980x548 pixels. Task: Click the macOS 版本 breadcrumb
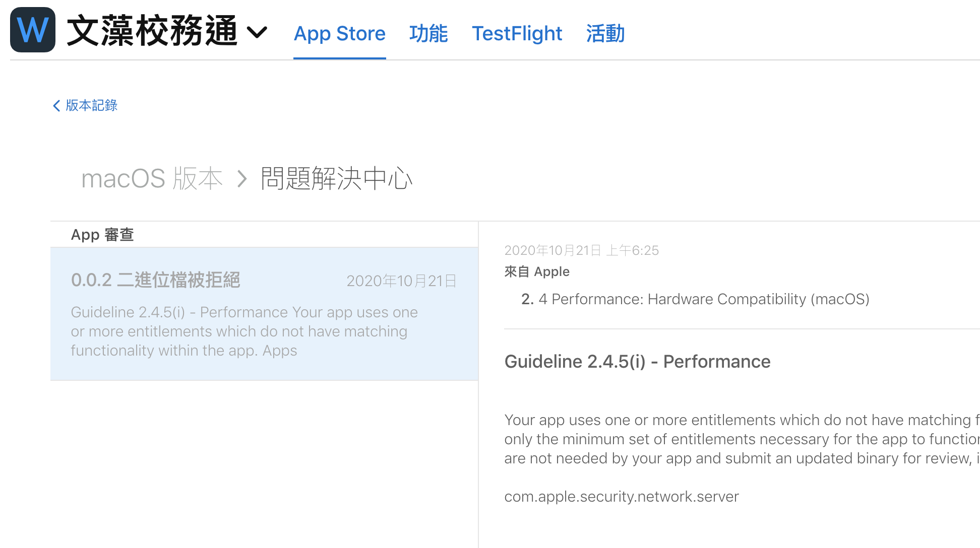click(x=152, y=178)
